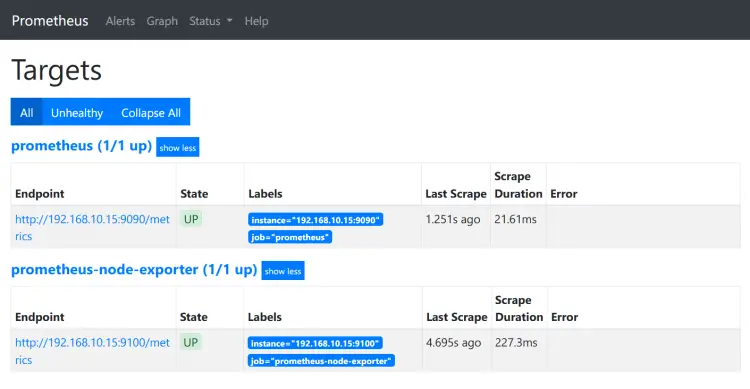Collapse prometheus job with show less

[x=177, y=148]
